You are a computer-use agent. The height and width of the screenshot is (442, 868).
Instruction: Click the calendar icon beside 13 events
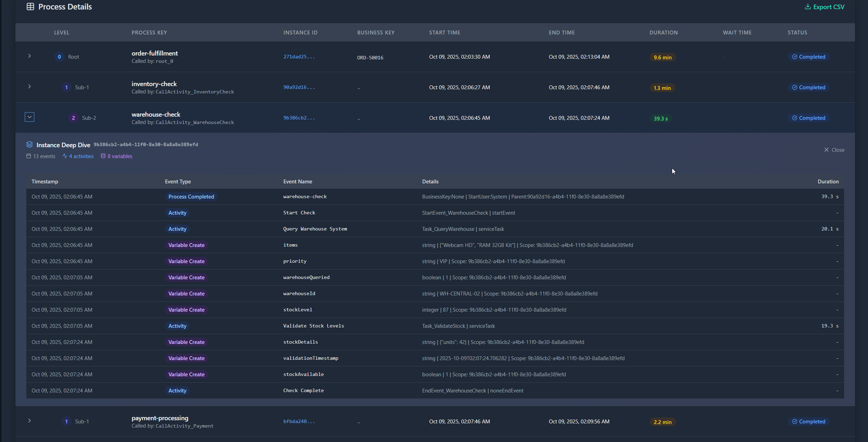click(28, 156)
